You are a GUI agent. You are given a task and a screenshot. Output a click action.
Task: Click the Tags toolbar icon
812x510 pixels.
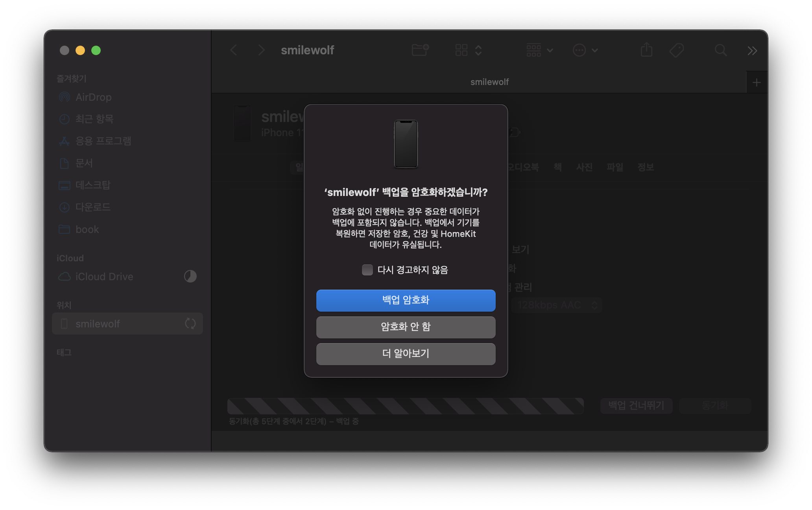point(677,50)
